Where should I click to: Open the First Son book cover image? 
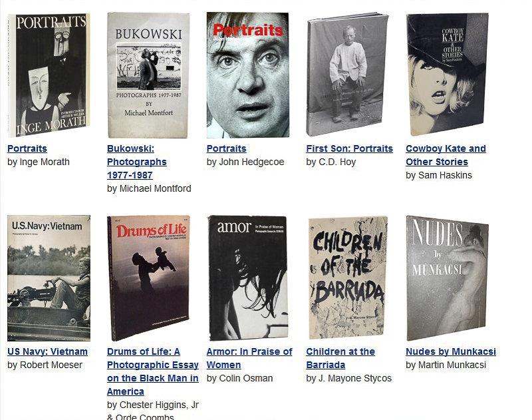[x=347, y=75]
